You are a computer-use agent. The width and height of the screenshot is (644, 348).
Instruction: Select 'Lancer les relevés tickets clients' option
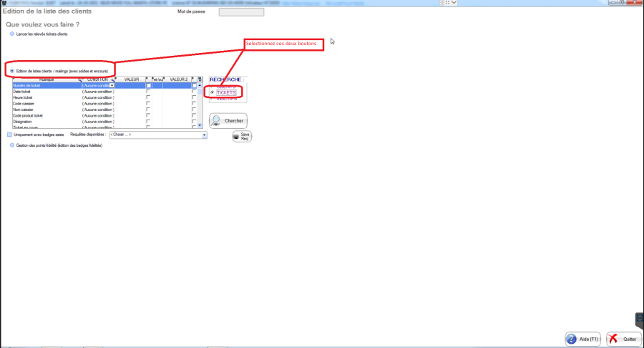[12, 34]
